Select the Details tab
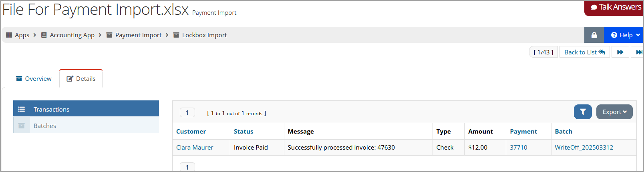The image size is (644, 172). tap(81, 78)
